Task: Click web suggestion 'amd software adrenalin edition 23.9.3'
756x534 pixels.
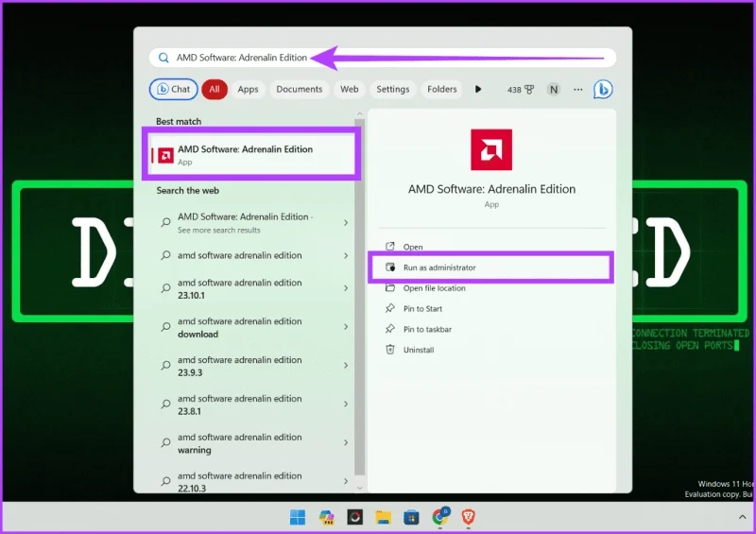Action: [x=240, y=366]
